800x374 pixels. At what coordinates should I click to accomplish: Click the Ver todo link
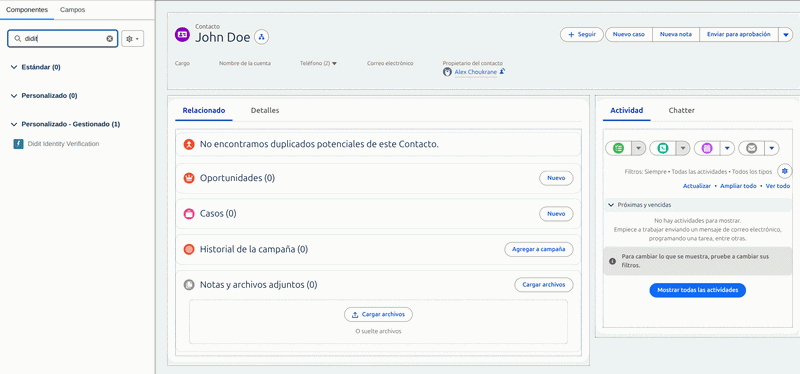tap(778, 186)
